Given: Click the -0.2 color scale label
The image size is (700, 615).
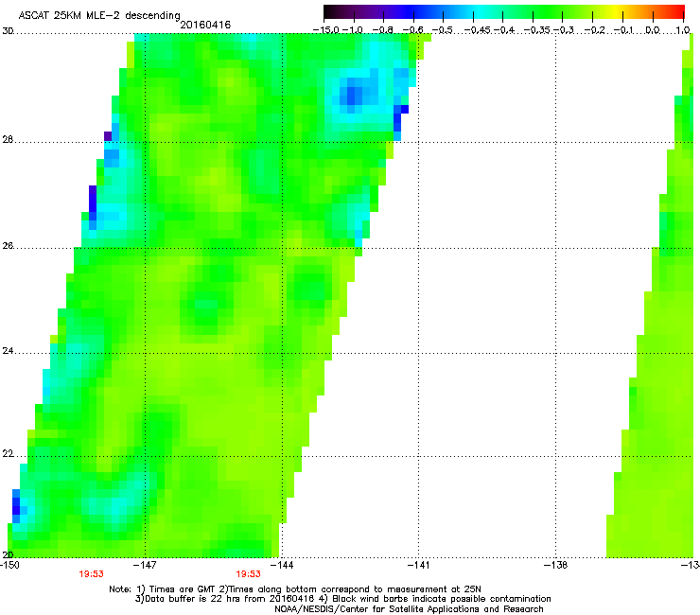Looking at the screenshot, I should coord(594,30).
